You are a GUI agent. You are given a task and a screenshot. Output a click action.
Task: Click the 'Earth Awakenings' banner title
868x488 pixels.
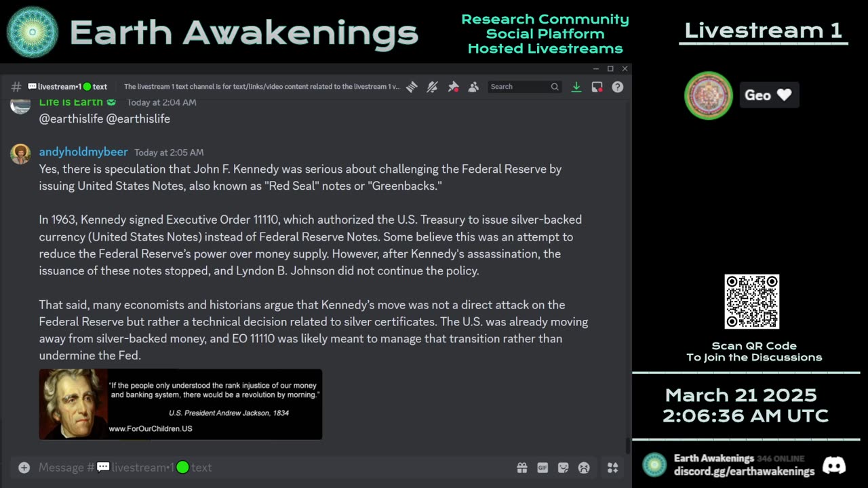click(x=243, y=33)
